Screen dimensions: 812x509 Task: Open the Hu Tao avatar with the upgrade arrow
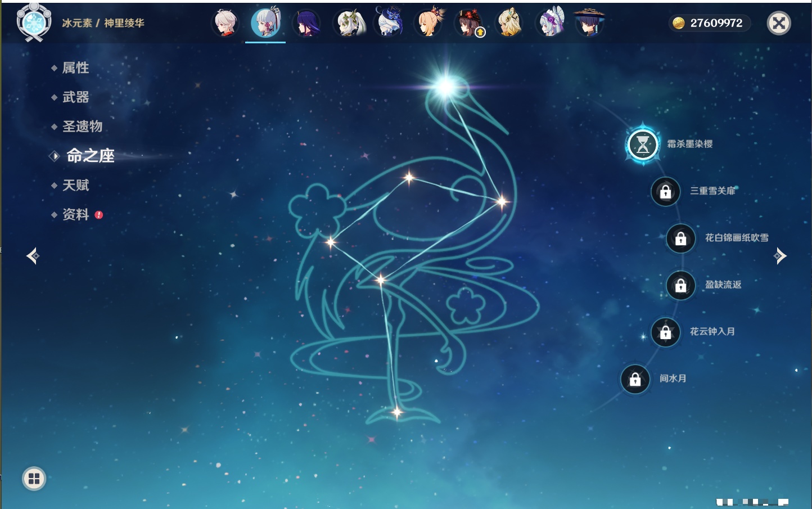[469, 23]
